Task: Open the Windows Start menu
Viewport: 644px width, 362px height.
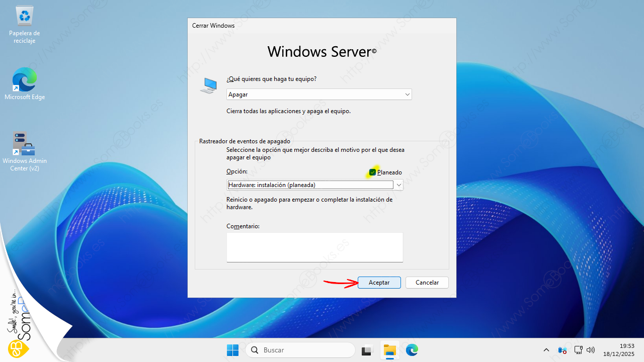Action: (x=232, y=350)
